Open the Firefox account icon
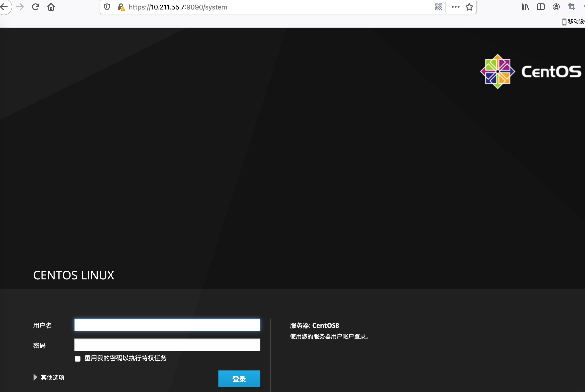 click(556, 7)
